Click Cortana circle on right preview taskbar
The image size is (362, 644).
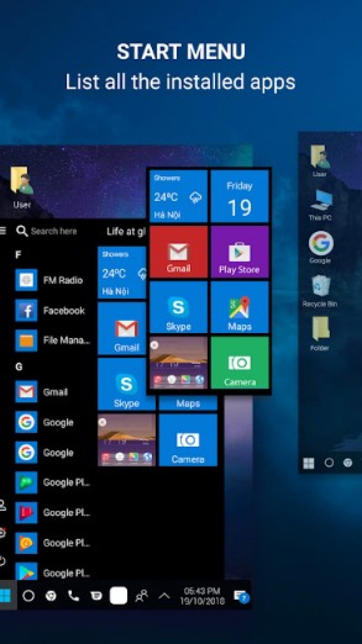pos(329,463)
